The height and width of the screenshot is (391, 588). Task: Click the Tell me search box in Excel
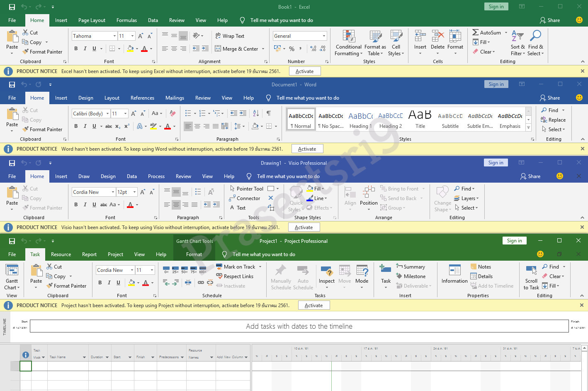tap(282, 20)
